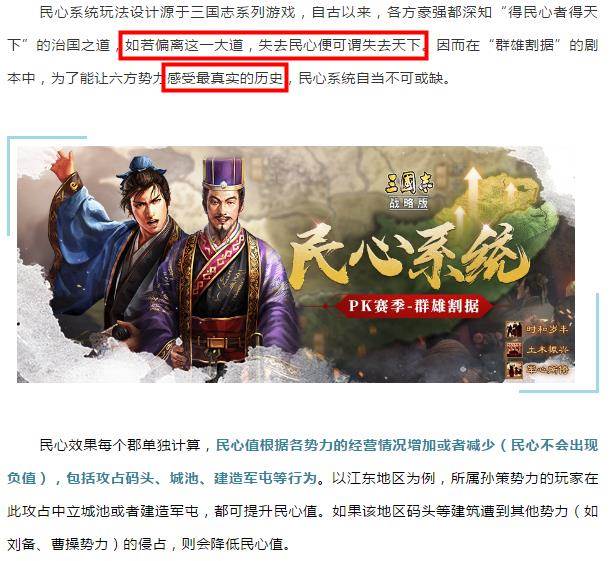Click the last line mentioning 刘备、曹操势力
Image resolution: width=611 pixels, height=561 pixels.
click(149, 544)
